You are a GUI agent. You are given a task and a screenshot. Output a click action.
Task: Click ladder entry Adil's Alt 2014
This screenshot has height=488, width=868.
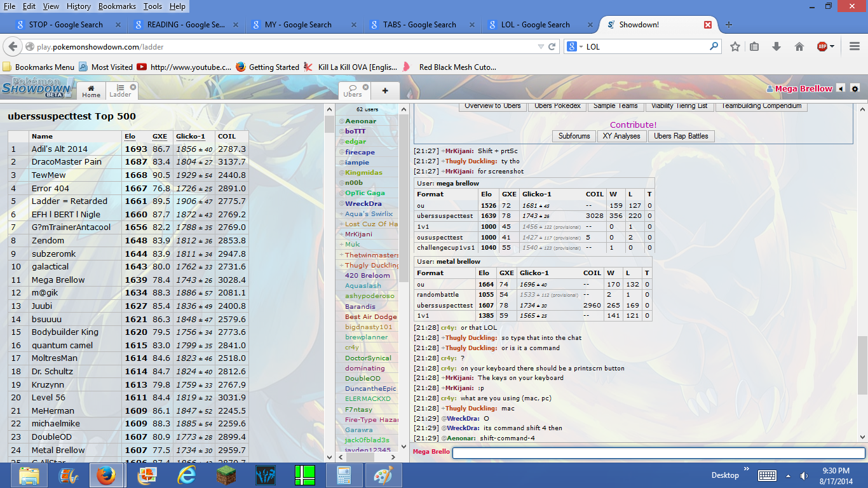point(60,149)
